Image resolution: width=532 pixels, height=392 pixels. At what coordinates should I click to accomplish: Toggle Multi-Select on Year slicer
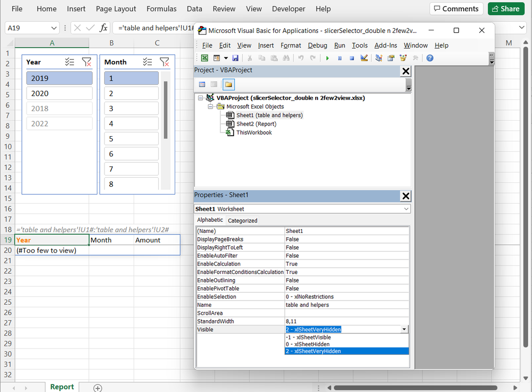pyautogui.click(x=70, y=62)
